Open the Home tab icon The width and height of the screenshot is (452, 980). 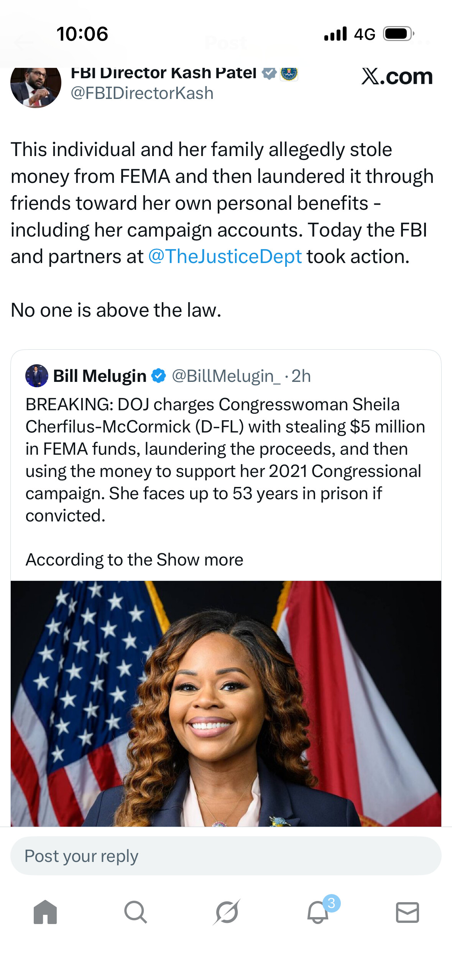(x=45, y=912)
